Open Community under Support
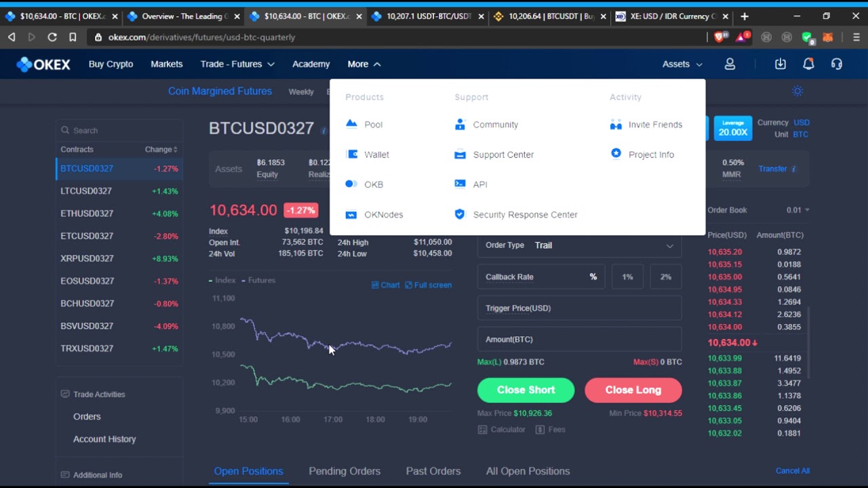This screenshot has width=868, height=488. (486, 125)
